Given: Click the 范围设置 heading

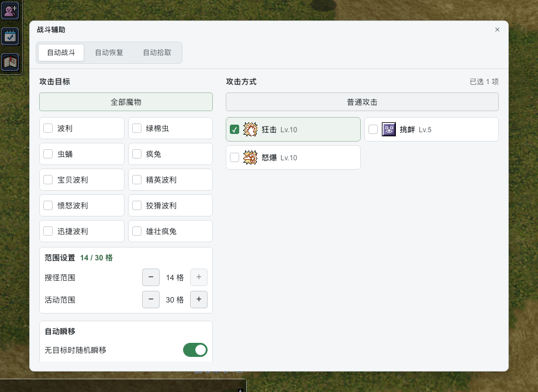Looking at the screenshot, I should (x=60, y=258).
